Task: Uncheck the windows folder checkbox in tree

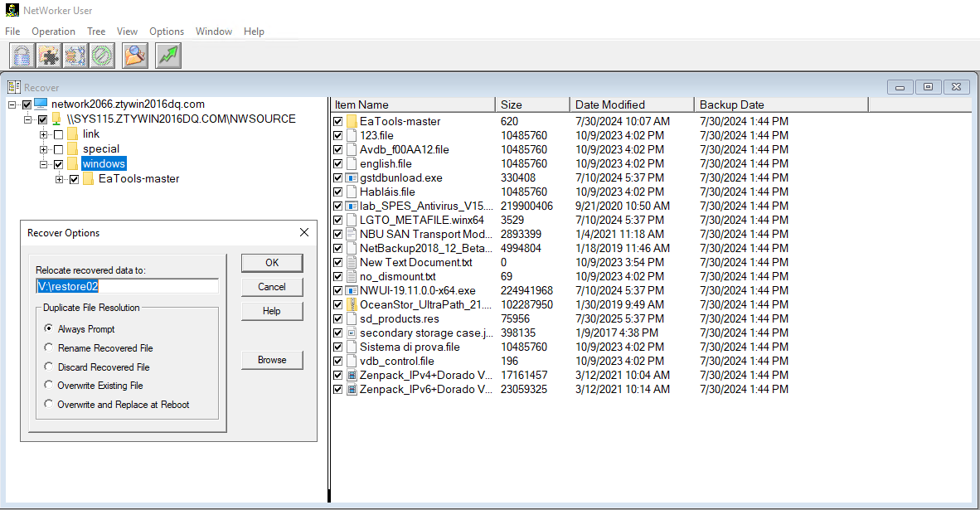Action: 58,164
